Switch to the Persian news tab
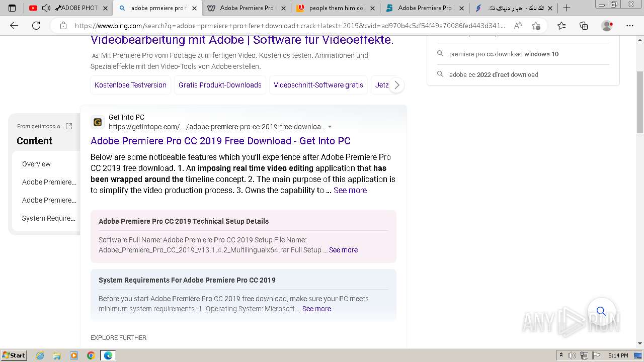 (x=513, y=8)
